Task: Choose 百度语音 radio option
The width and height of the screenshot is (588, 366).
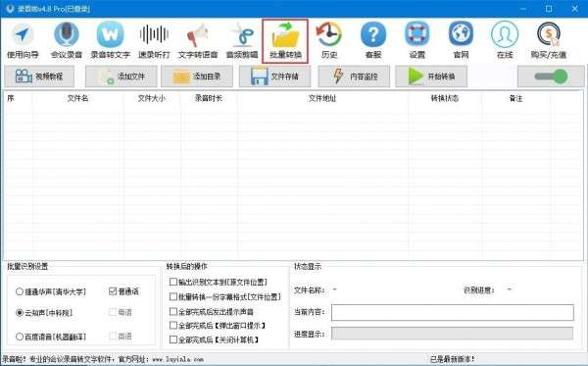Action: pyautogui.click(x=20, y=337)
